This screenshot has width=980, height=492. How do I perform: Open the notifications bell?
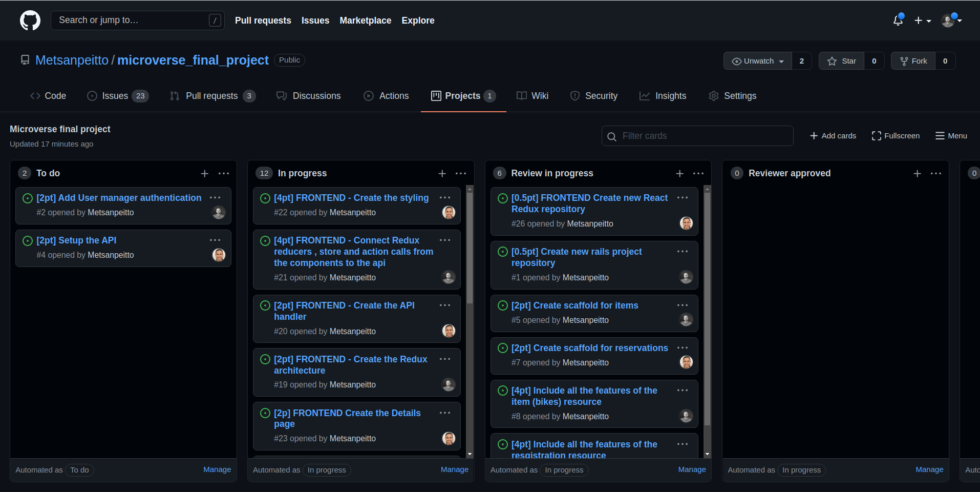coord(898,20)
